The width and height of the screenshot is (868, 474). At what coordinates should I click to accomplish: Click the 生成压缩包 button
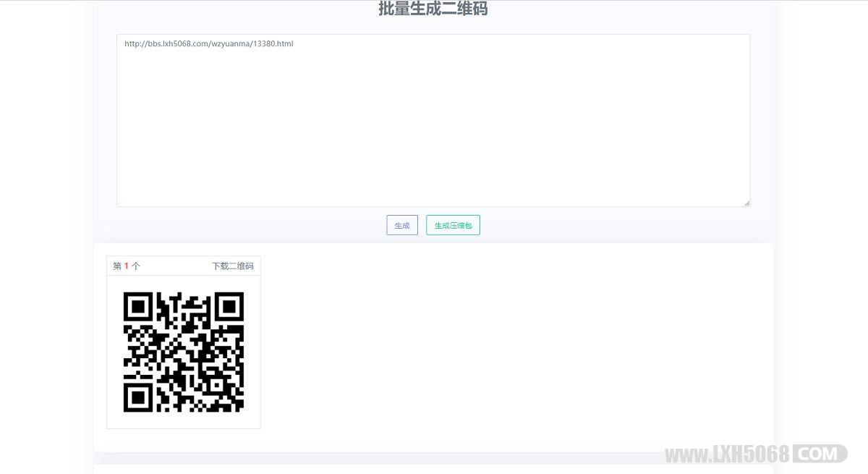pyautogui.click(x=453, y=225)
